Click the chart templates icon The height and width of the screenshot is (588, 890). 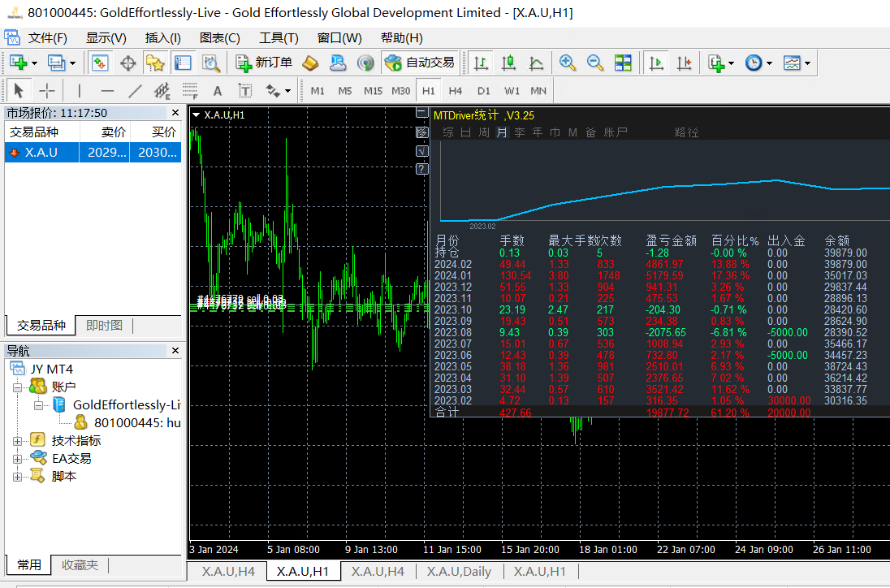pyautogui.click(x=792, y=63)
